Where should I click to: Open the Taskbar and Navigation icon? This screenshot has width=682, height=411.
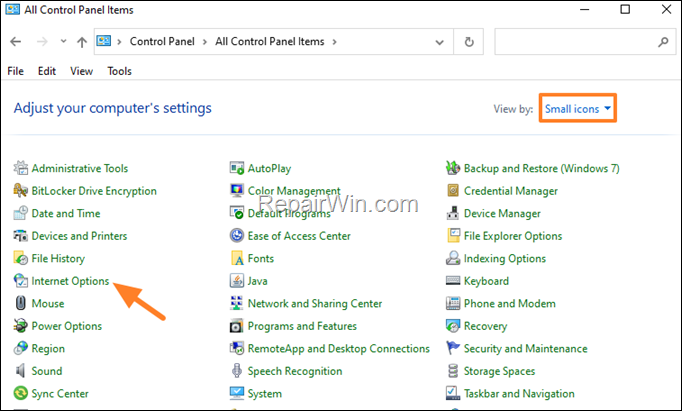[x=453, y=394]
